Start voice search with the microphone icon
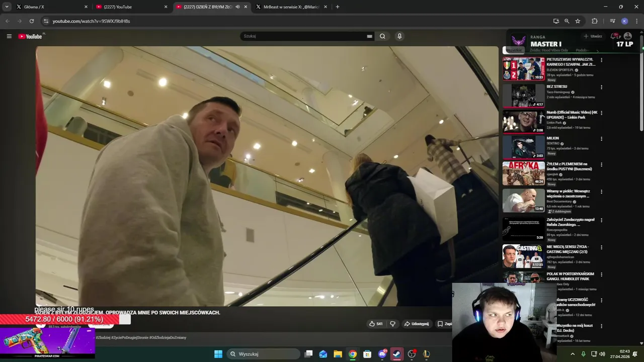 coord(399,36)
